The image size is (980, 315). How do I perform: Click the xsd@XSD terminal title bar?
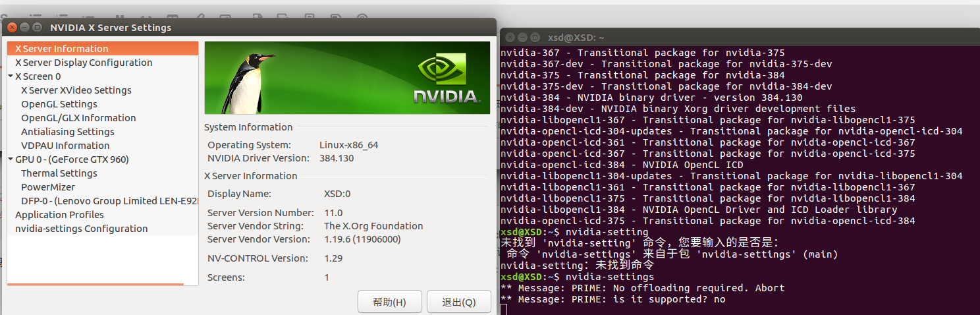[740, 38]
